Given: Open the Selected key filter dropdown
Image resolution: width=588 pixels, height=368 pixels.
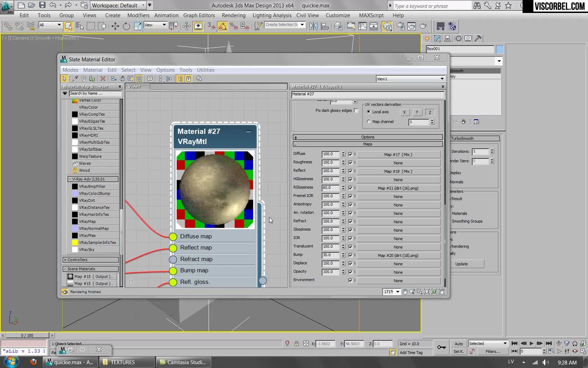Looking at the screenshot, I should [488, 343].
